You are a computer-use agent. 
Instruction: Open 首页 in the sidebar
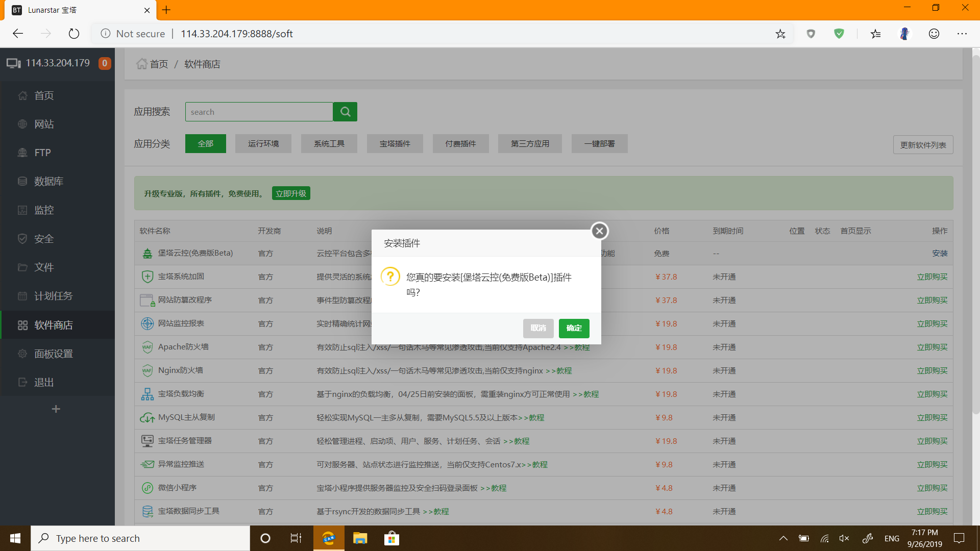point(58,95)
